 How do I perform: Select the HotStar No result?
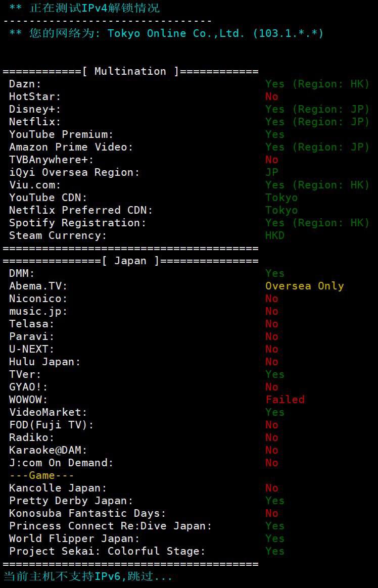pyautogui.click(x=272, y=96)
